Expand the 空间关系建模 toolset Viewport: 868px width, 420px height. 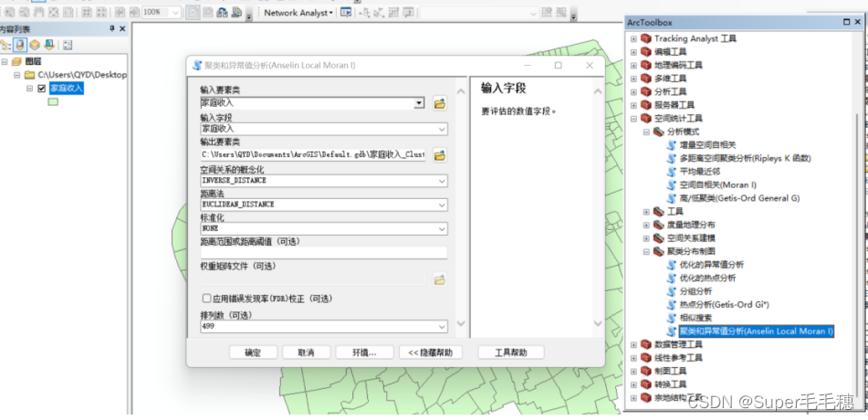[x=646, y=238]
